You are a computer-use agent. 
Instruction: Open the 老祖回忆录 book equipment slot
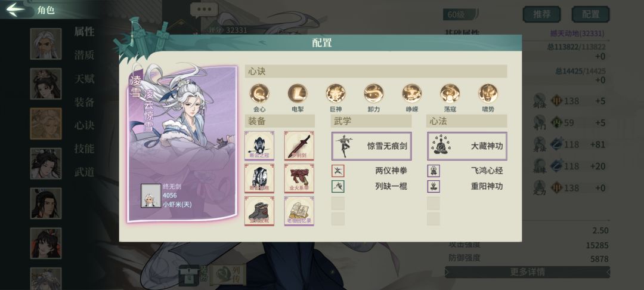299,211
